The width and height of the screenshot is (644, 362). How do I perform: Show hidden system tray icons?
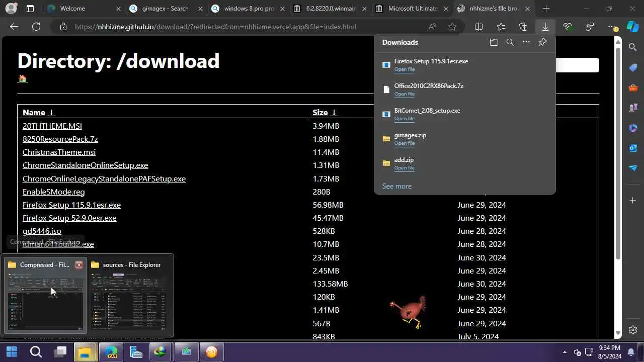point(565,352)
